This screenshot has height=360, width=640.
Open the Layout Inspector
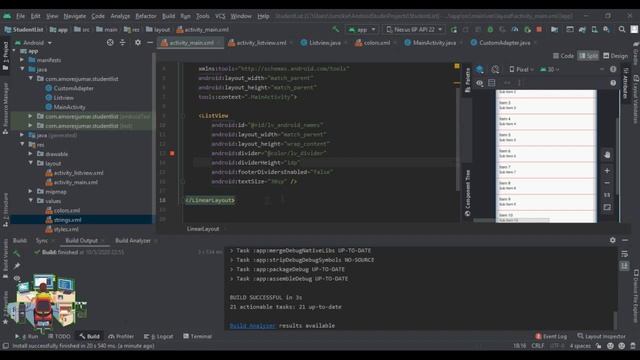pyautogui.click(x=601, y=336)
